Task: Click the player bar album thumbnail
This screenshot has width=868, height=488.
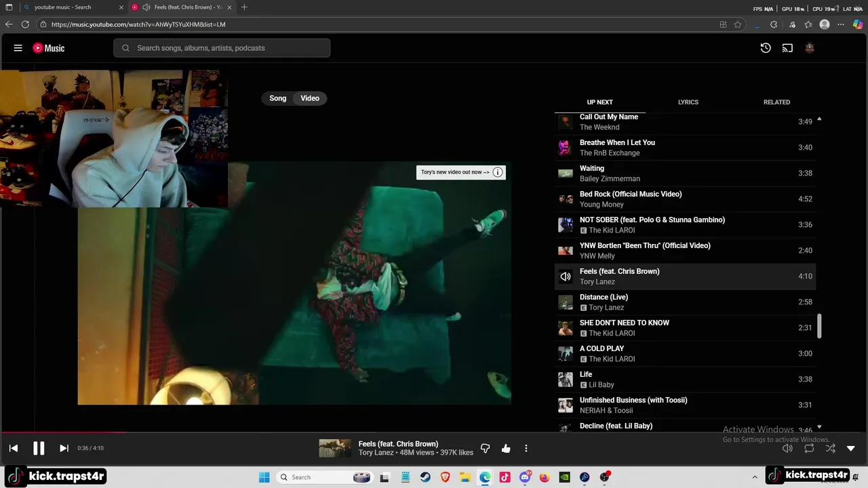Action: coord(335,448)
